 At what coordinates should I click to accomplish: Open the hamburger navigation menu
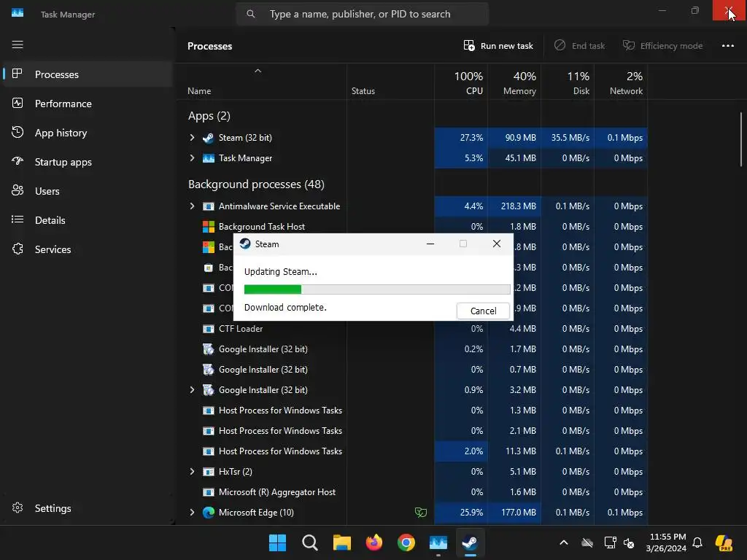click(18, 44)
